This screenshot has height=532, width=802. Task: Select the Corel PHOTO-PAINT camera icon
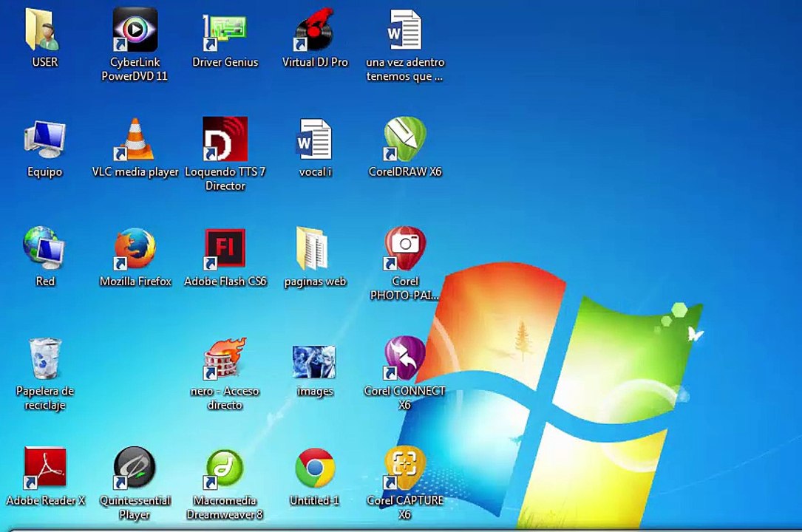404,249
